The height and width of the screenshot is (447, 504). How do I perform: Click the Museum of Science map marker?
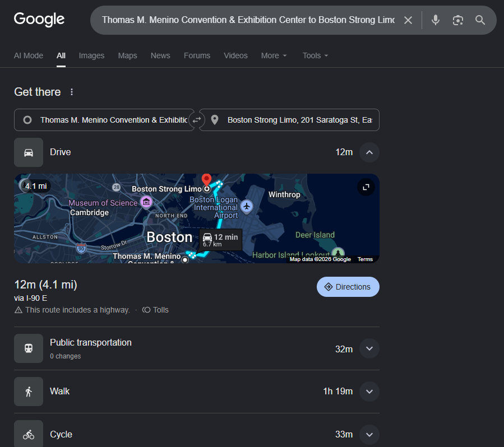tap(146, 202)
